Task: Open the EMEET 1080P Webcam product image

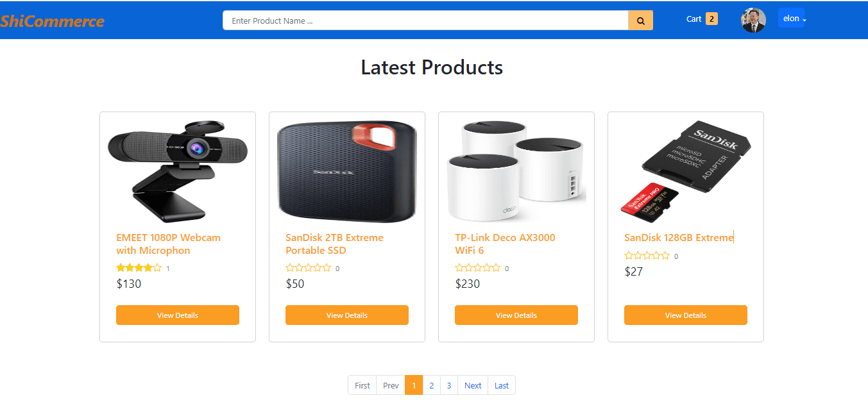Action: pyautogui.click(x=178, y=172)
